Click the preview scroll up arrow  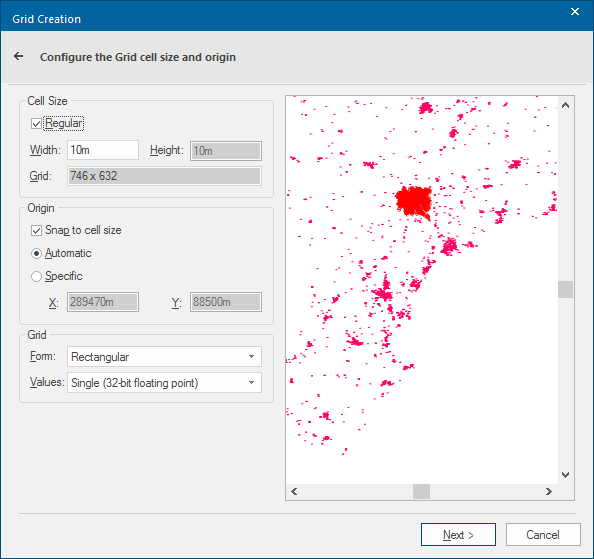[x=565, y=106]
